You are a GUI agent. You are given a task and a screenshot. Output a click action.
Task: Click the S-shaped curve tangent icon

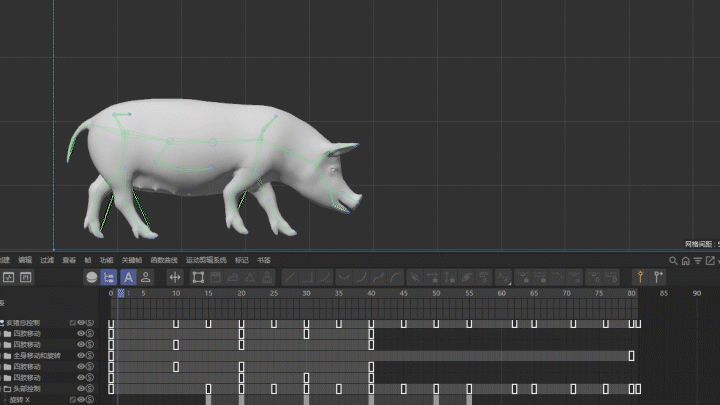click(378, 277)
